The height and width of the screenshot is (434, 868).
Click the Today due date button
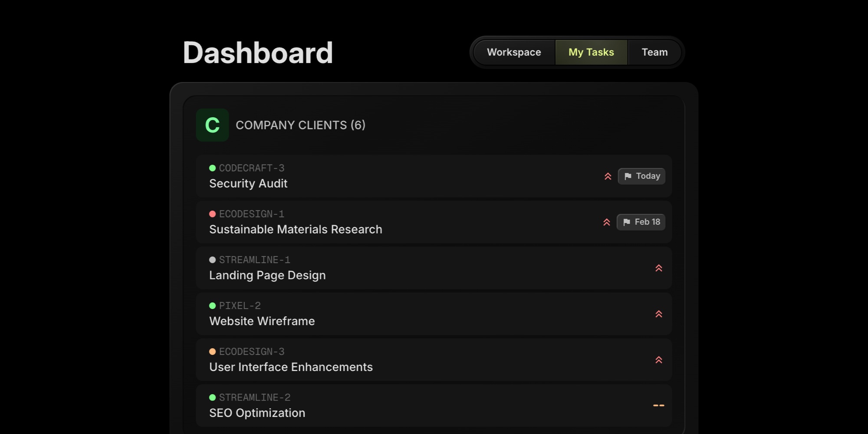coord(641,176)
